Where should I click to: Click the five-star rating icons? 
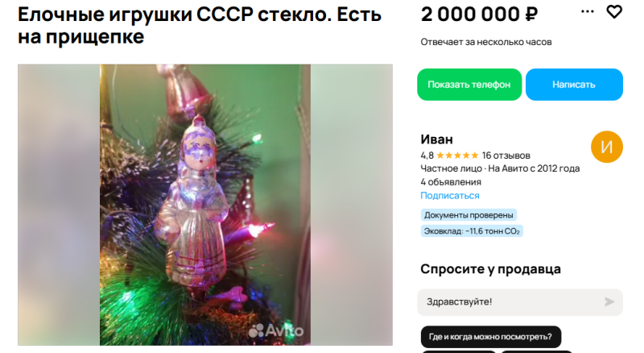(x=457, y=156)
